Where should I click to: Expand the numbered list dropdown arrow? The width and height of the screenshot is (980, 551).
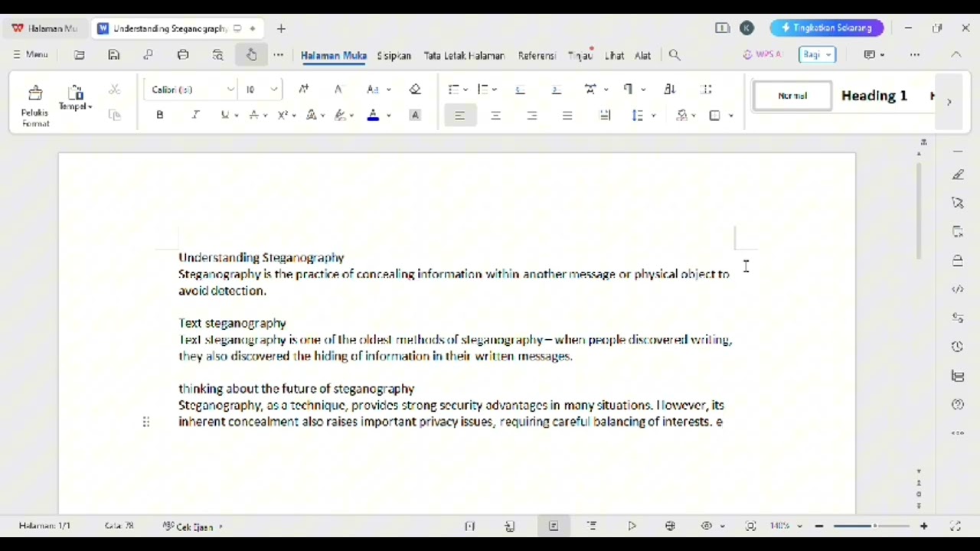[x=495, y=90]
